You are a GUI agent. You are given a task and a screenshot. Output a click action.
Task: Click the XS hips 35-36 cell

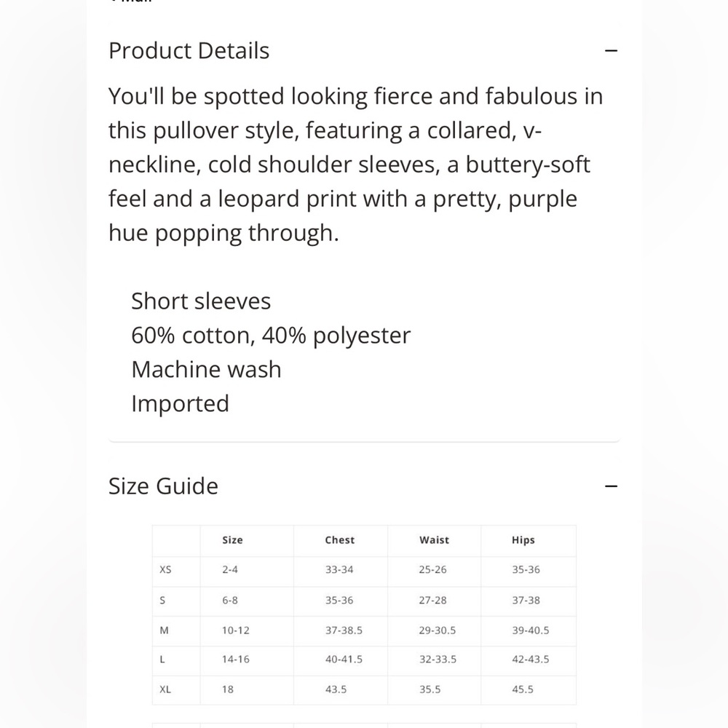526,569
